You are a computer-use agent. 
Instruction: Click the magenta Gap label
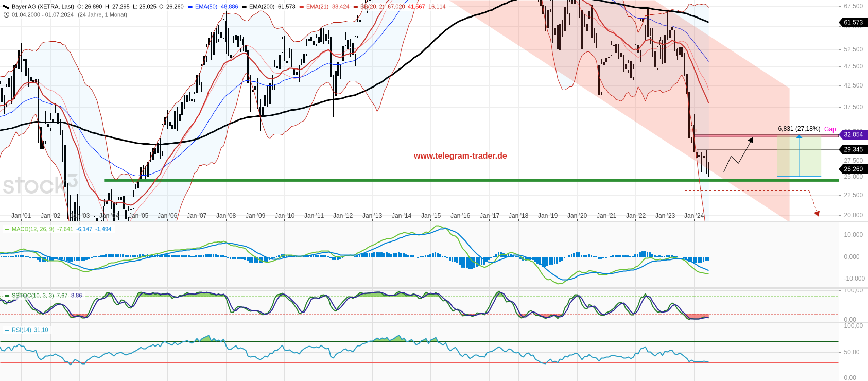coord(830,129)
